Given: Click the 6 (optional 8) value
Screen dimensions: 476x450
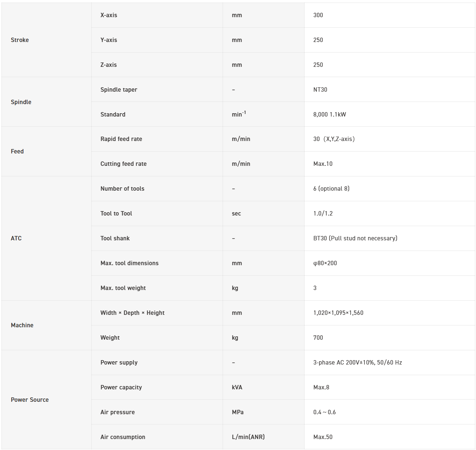Looking at the screenshot, I should point(331,188).
